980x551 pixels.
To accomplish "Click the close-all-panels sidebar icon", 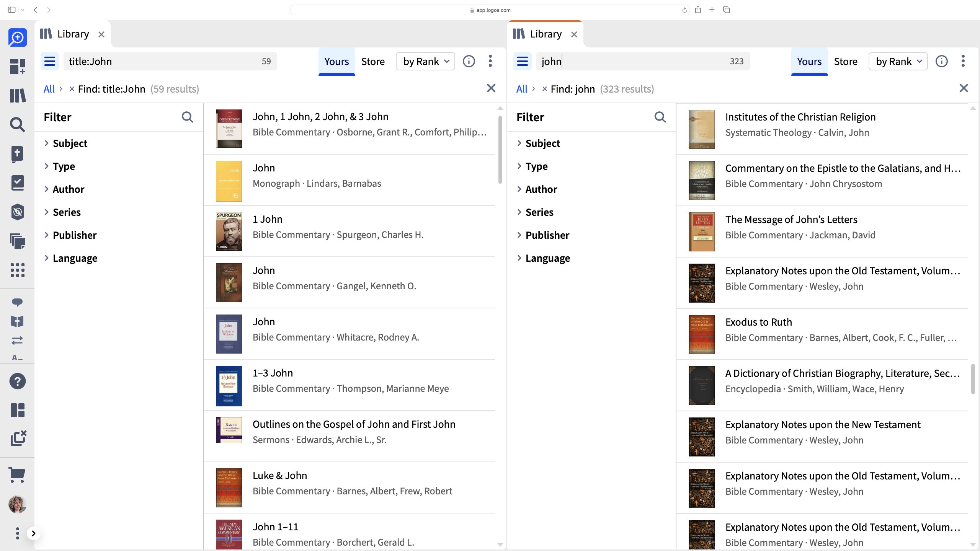I will (18, 439).
